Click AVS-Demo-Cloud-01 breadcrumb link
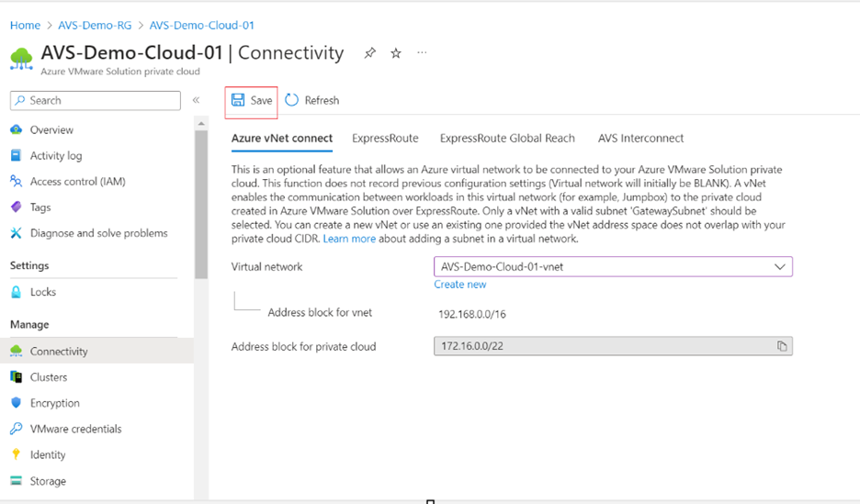The width and height of the screenshot is (860, 504). tap(202, 25)
